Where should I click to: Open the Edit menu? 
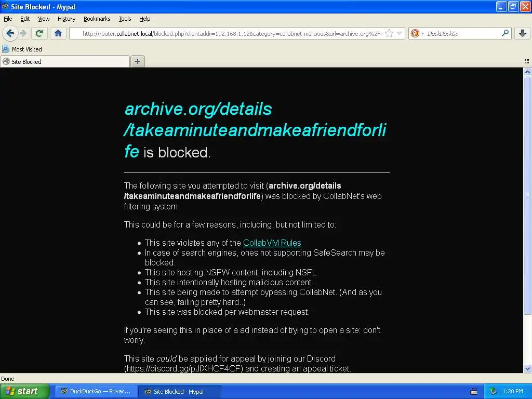click(25, 19)
